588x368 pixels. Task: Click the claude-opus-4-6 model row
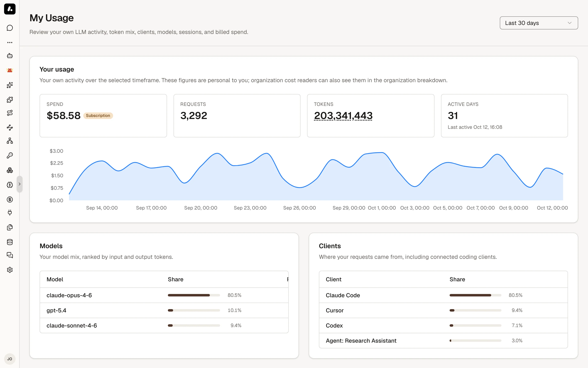coord(164,295)
